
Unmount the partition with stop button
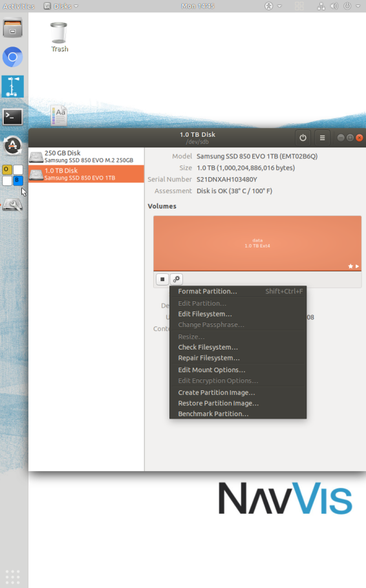click(162, 279)
